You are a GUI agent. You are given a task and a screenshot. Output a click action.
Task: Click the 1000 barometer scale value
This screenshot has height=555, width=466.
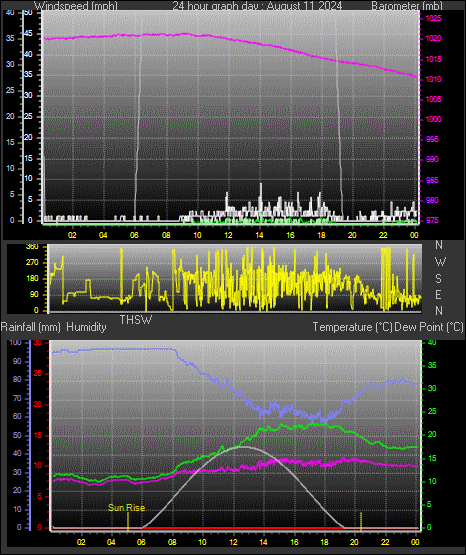point(433,119)
